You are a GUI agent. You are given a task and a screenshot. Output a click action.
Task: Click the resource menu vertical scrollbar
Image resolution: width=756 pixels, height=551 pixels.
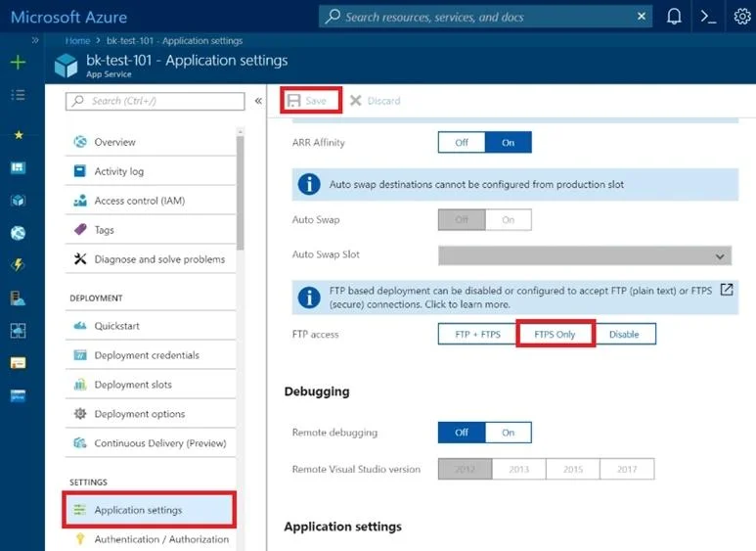point(241,193)
